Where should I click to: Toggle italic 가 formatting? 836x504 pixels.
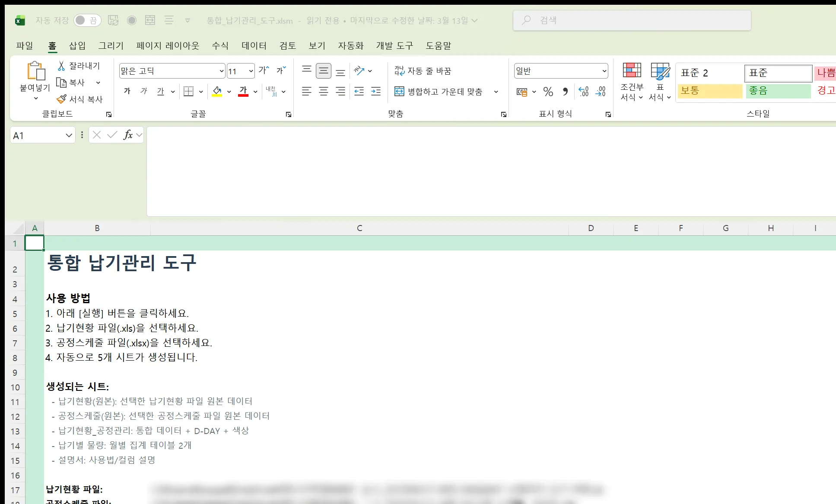[144, 91]
